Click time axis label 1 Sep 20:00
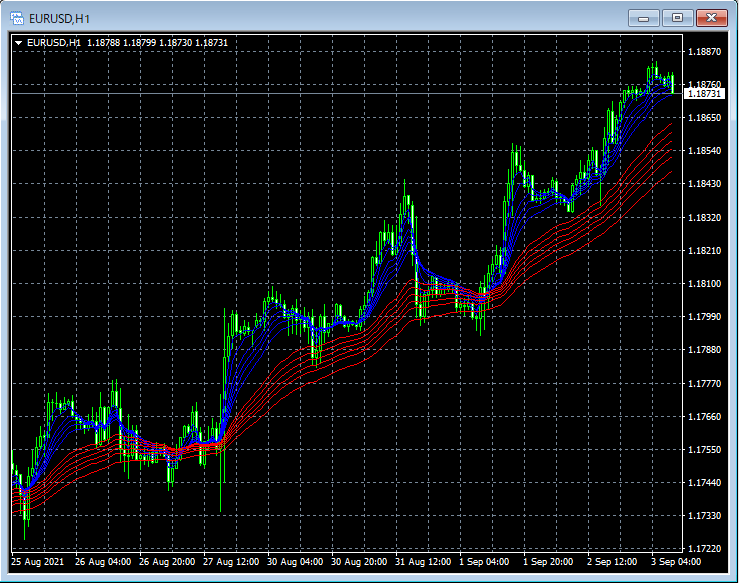Viewport: 740px width, 583px height. tap(548, 562)
